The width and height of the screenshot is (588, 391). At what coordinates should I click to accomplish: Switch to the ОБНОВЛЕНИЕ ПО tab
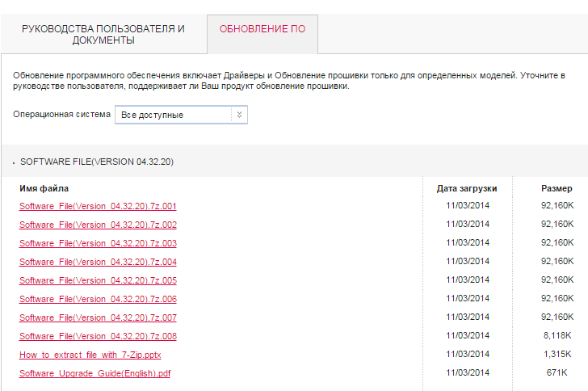pos(262,29)
